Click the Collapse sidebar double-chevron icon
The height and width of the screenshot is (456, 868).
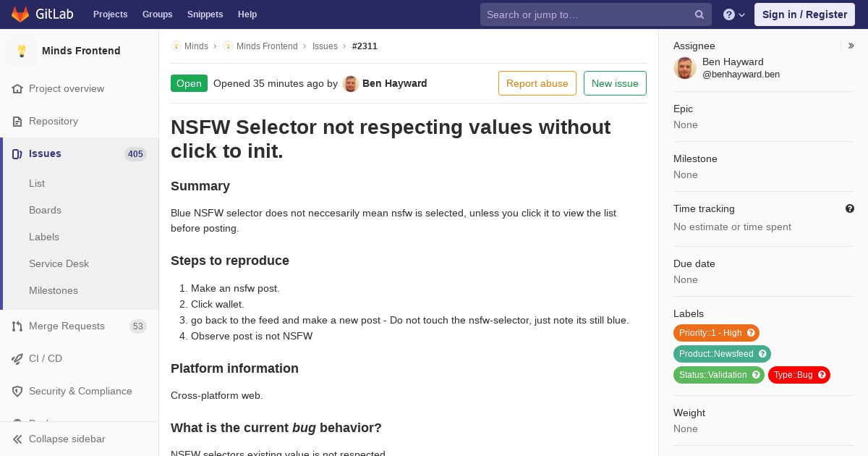(17, 439)
